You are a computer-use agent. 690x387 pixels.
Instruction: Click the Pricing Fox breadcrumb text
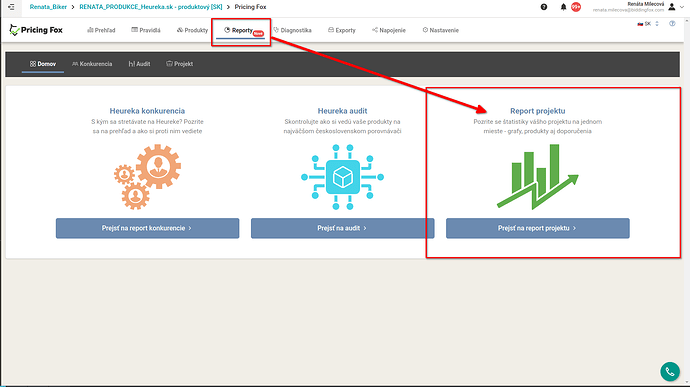(x=250, y=7)
